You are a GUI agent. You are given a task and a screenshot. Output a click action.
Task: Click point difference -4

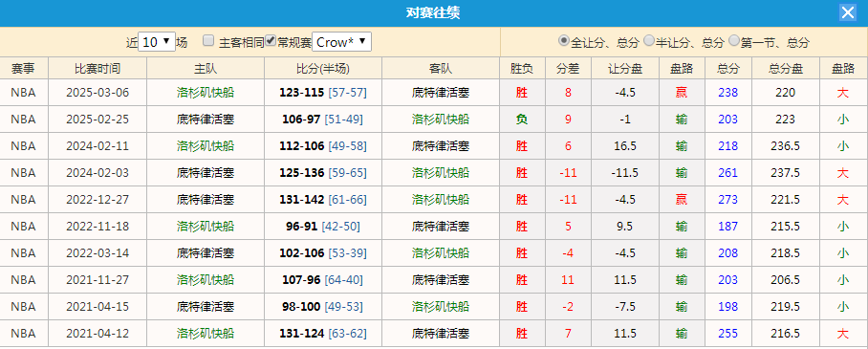(x=568, y=253)
